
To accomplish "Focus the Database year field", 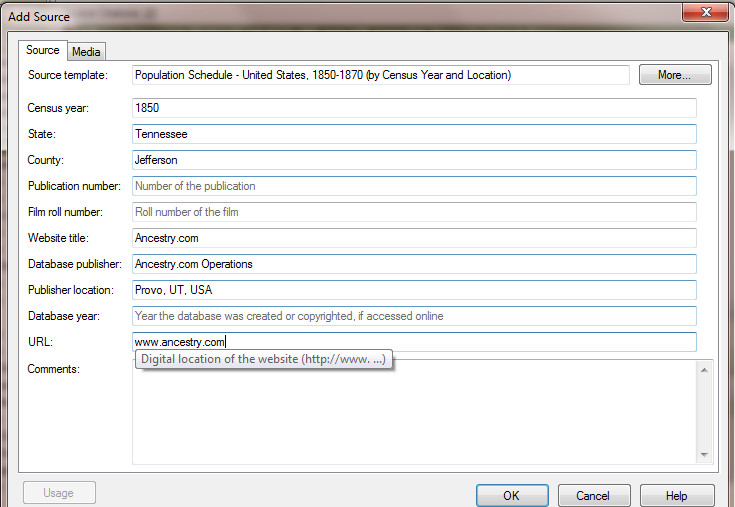I will (x=414, y=316).
